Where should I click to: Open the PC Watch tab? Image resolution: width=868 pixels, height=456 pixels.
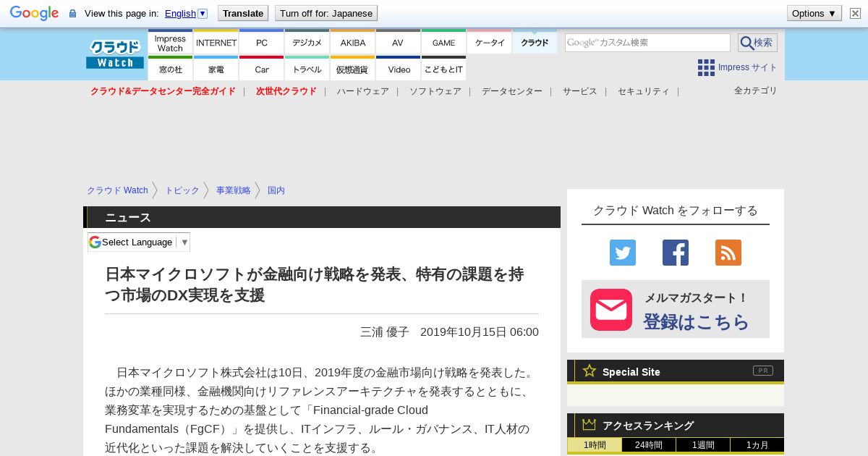[x=262, y=43]
